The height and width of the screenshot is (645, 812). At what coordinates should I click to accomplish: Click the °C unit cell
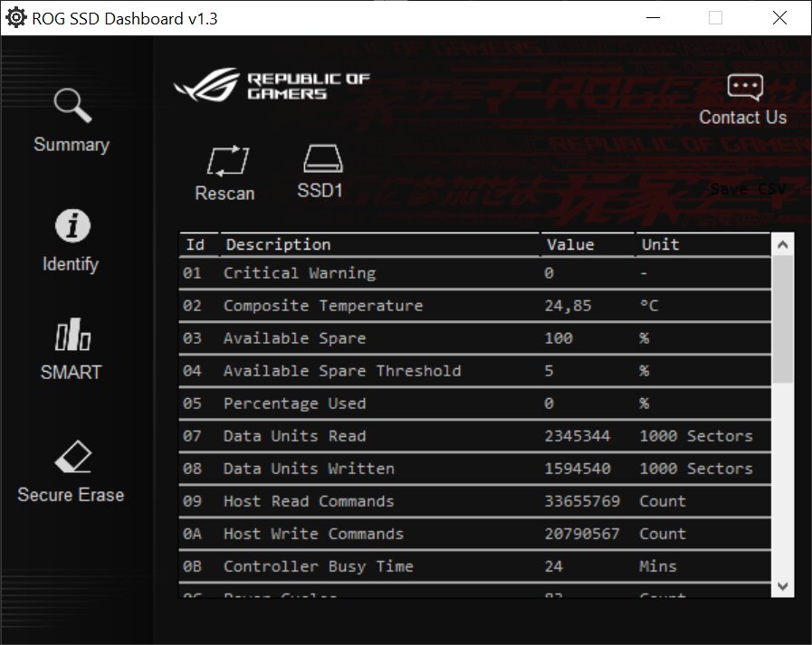649,306
